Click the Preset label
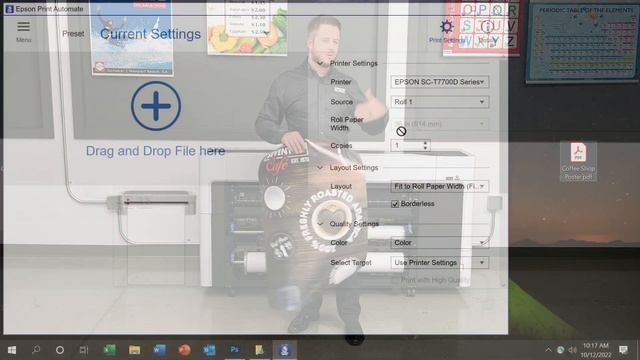This screenshot has height=360, width=640. pyautogui.click(x=73, y=34)
